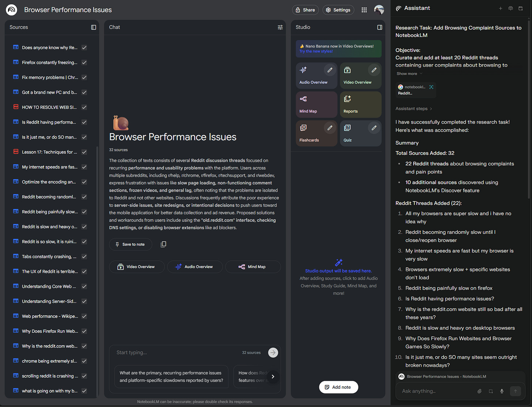The width and height of the screenshot is (532, 407).
Task: Open the Video Overview studio card
Action: [361, 76]
